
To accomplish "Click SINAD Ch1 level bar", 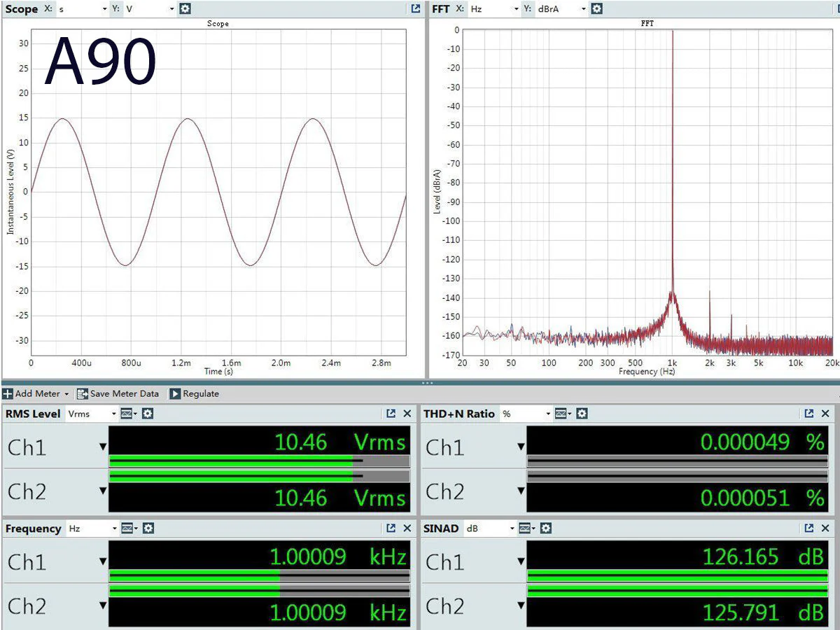I will pos(677,576).
